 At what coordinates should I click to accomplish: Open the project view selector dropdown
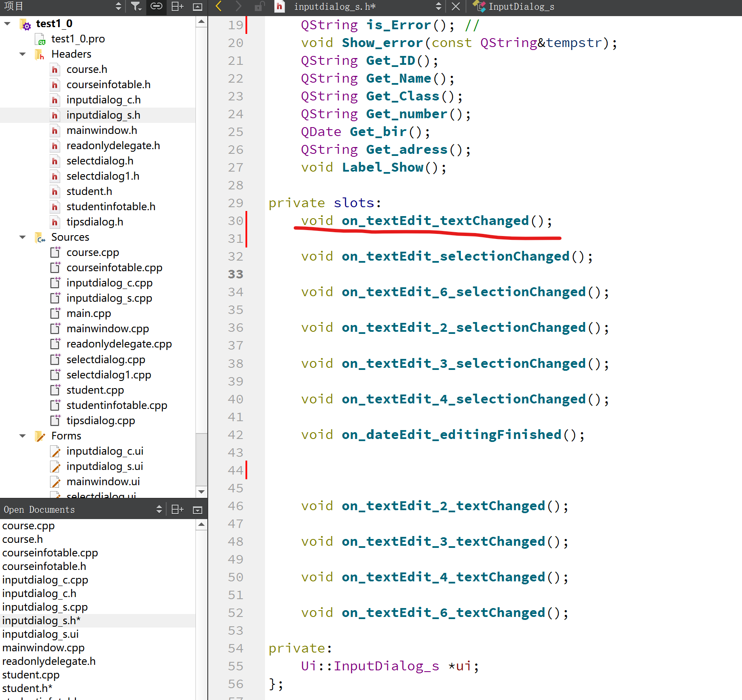[118, 6]
